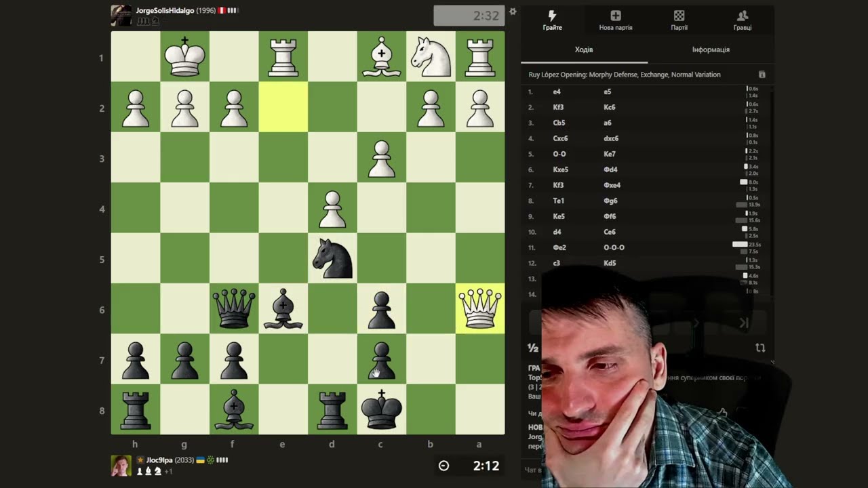
Task: Select the white rook on e1
Action: click(283, 57)
